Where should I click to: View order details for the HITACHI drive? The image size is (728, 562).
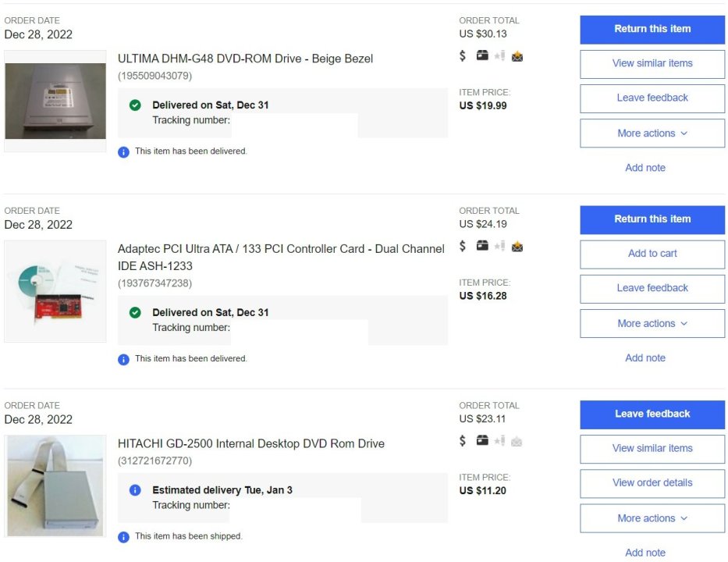click(652, 482)
